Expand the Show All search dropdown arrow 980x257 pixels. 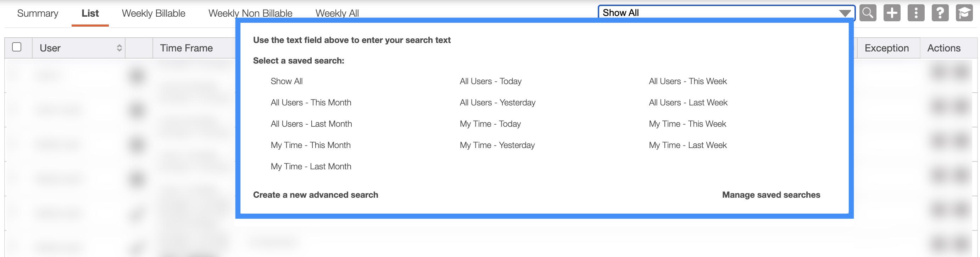point(845,13)
